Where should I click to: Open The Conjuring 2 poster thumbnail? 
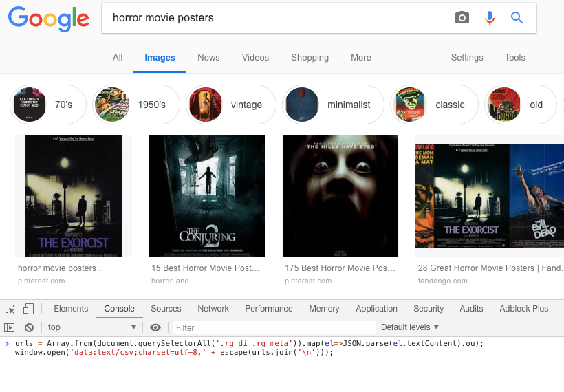pos(207,197)
